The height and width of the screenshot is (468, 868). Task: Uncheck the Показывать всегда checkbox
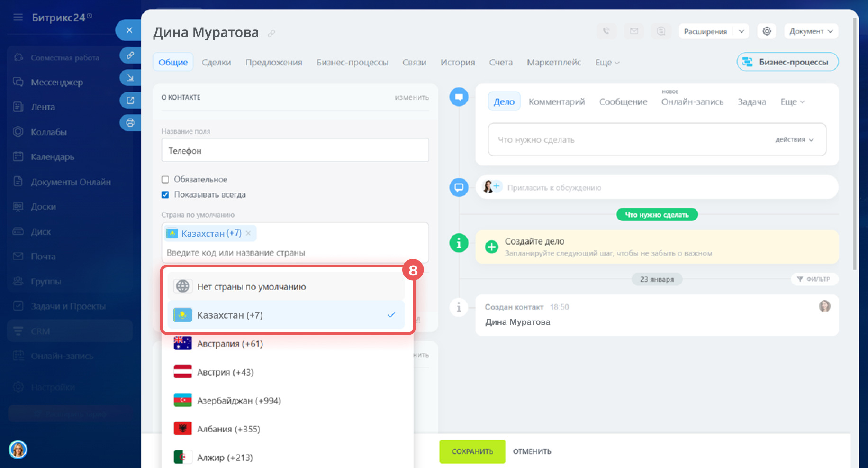coord(165,195)
